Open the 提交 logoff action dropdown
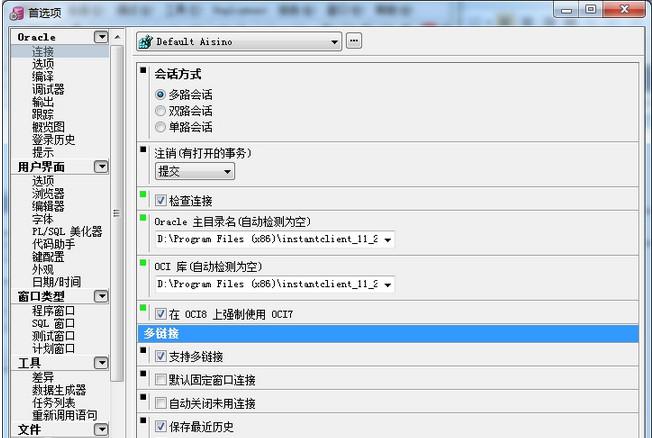The width and height of the screenshot is (652, 438). [x=227, y=171]
